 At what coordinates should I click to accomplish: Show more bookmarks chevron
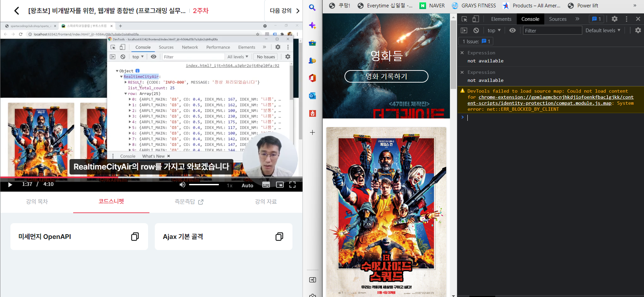click(635, 6)
